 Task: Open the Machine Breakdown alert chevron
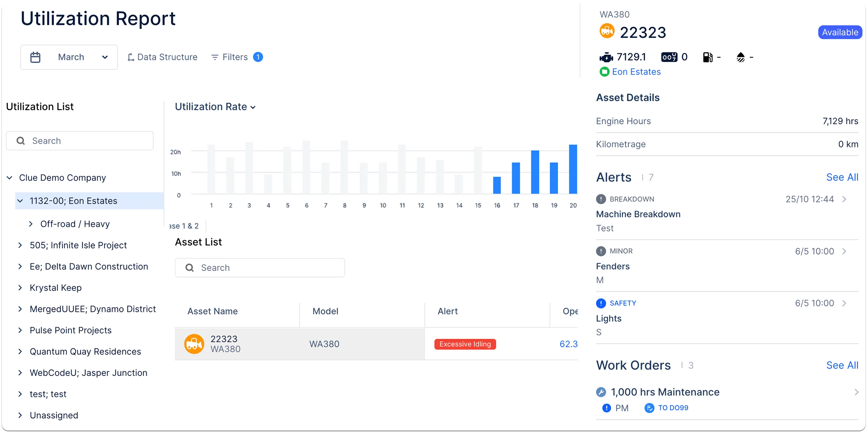point(844,199)
